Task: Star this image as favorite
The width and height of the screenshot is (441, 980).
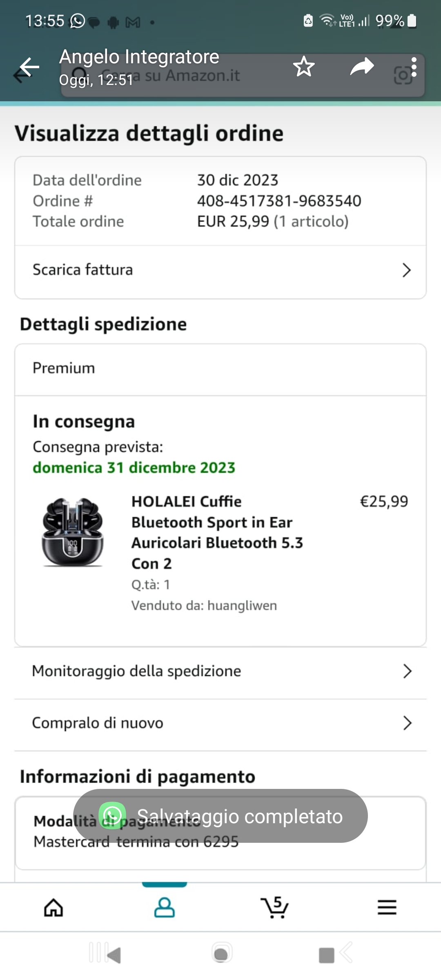Action: 304,67
